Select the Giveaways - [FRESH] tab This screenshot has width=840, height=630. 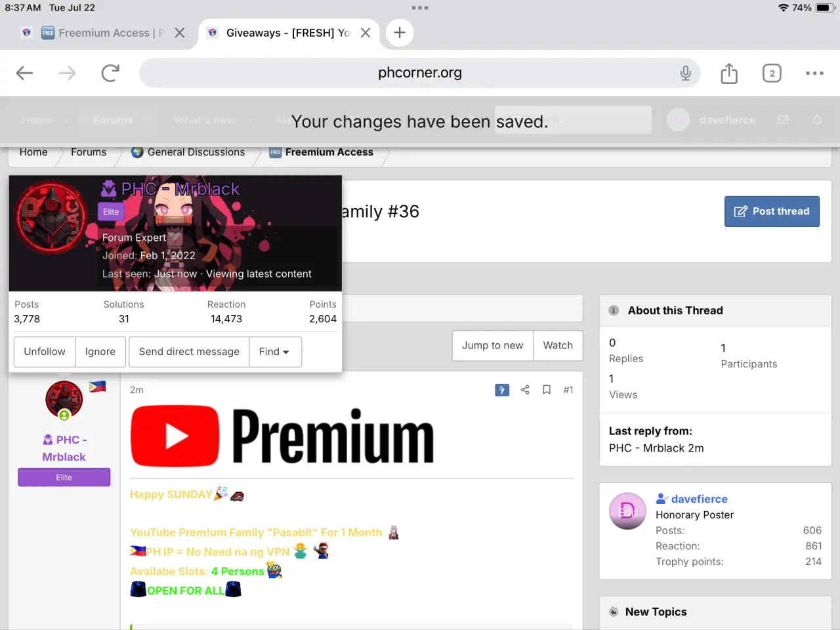pos(287,33)
